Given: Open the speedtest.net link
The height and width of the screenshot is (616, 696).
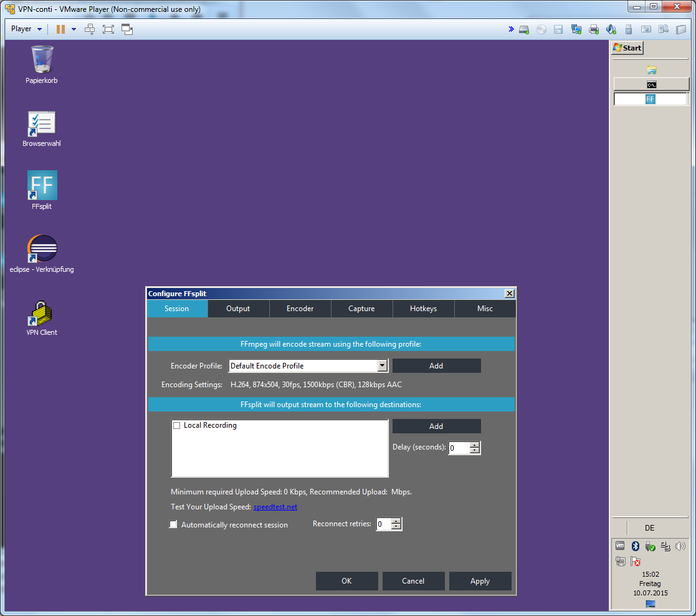Looking at the screenshot, I should [x=275, y=507].
